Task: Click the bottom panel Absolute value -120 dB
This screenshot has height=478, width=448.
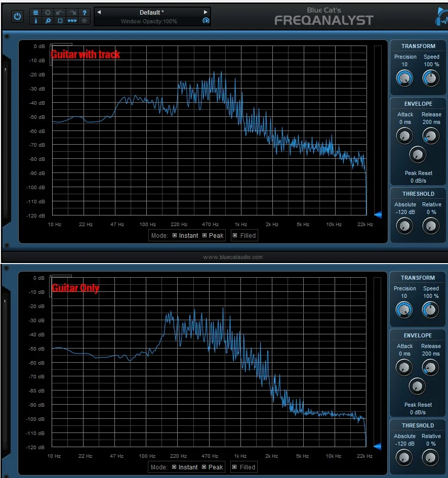Action: 404,444
